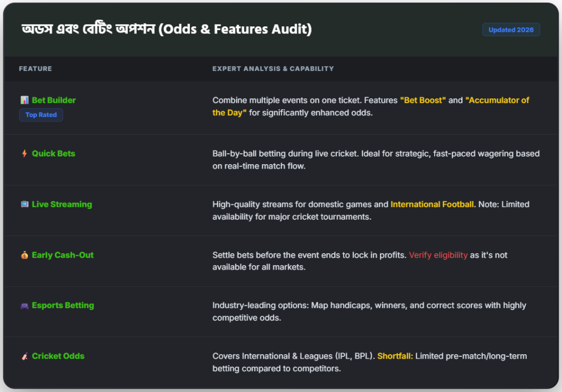Click the money bag icon beside Early Cash-Out
The image size is (562, 392).
[24, 255]
